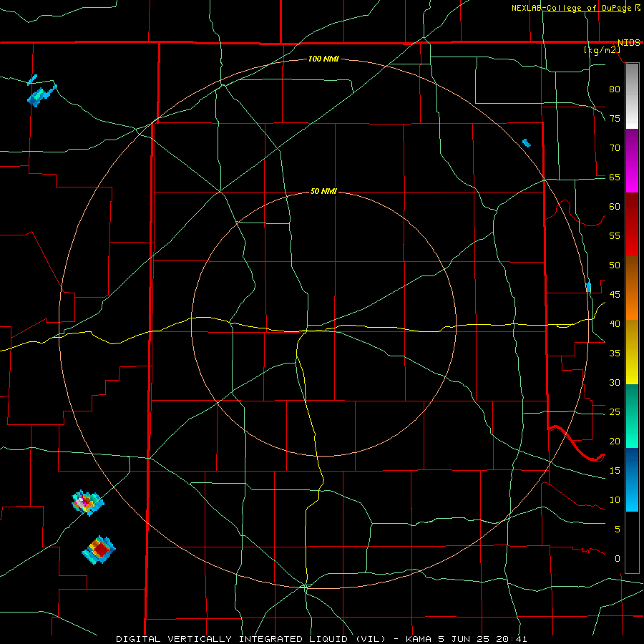Click the legend value 60
The width and height of the screenshot is (644, 644).
pos(615,207)
